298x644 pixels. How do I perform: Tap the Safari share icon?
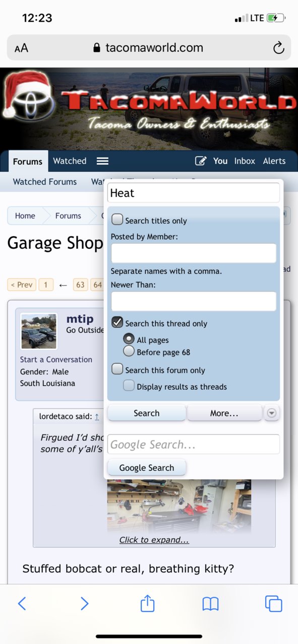coord(147,603)
